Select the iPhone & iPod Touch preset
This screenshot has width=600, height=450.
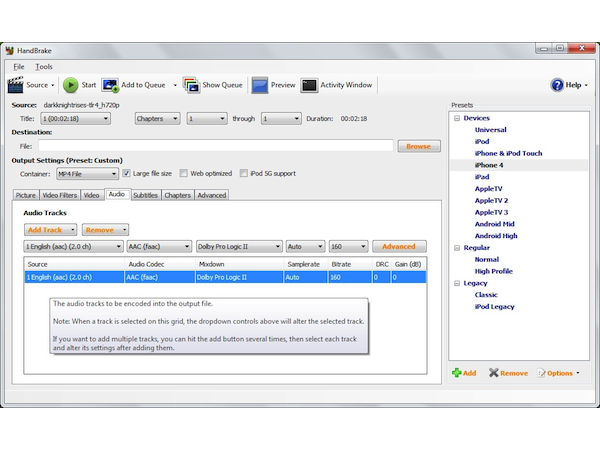509,153
